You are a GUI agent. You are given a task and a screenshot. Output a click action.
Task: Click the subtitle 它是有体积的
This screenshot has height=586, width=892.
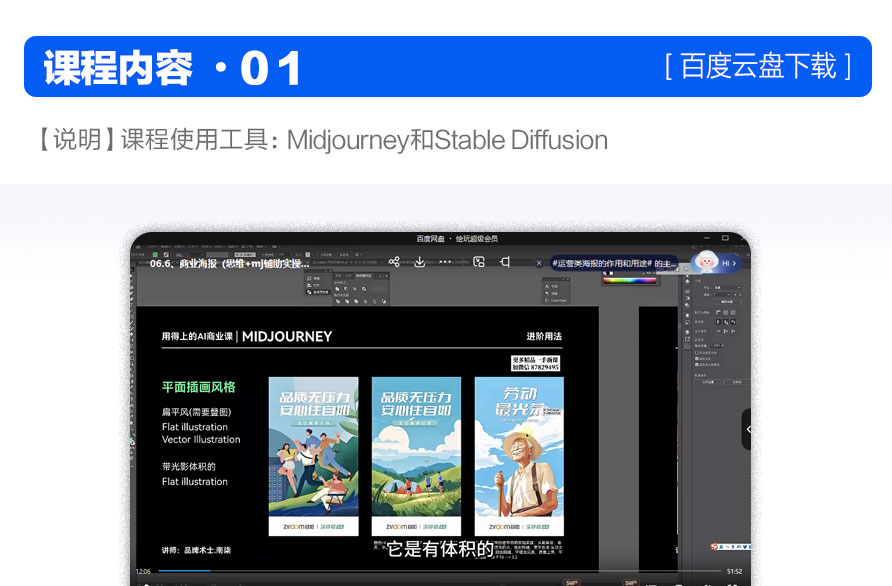click(x=440, y=548)
